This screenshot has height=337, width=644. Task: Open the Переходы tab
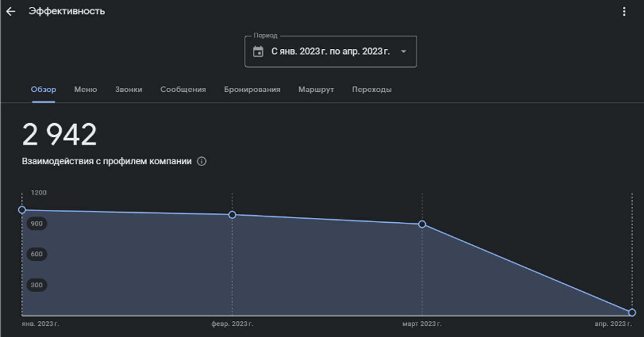pos(371,89)
